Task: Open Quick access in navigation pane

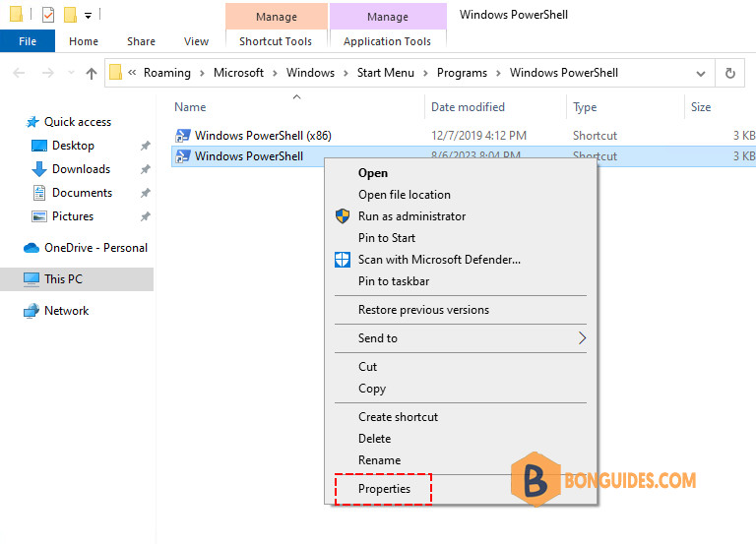Action: pyautogui.click(x=78, y=122)
